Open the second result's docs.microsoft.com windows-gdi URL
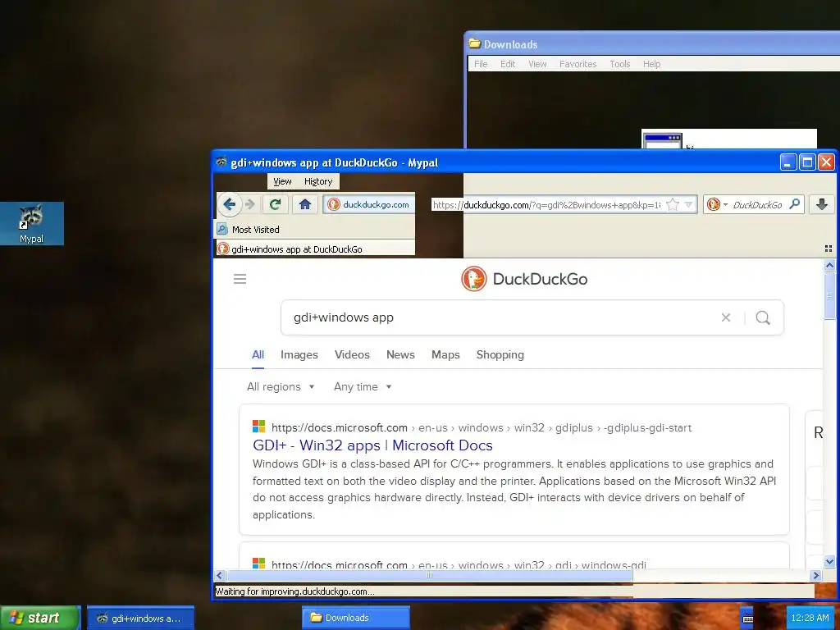The height and width of the screenshot is (630, 840). pyautogui.click(x=459, y=564)
